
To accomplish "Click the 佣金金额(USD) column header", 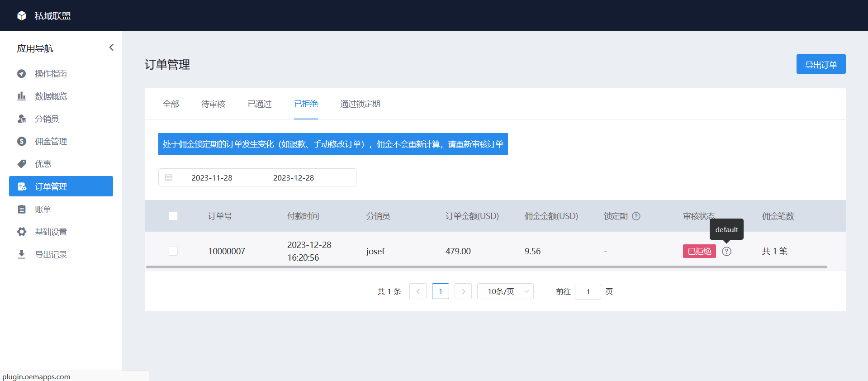I will pyautogui.click(x=551, y=216).
